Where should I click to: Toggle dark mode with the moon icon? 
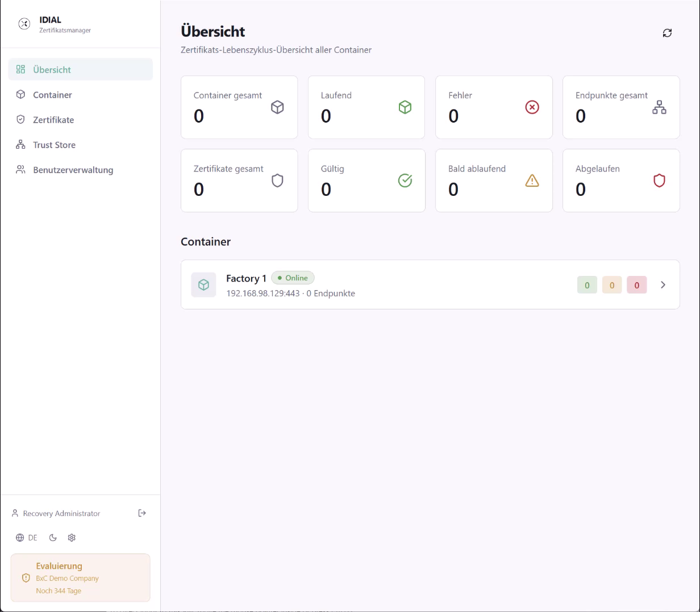(x=53, y=538)
